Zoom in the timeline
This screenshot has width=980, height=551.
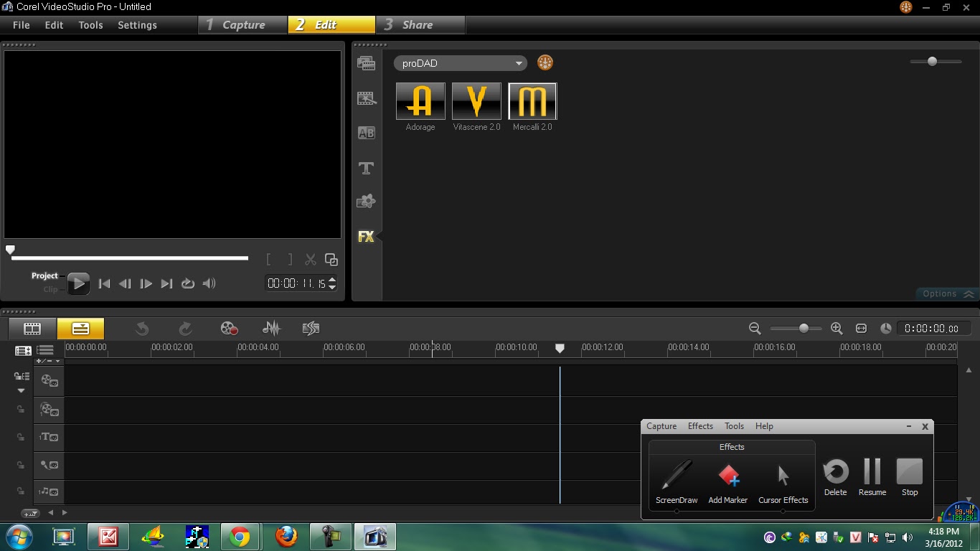pyautogui.click(x=837, y=328)
